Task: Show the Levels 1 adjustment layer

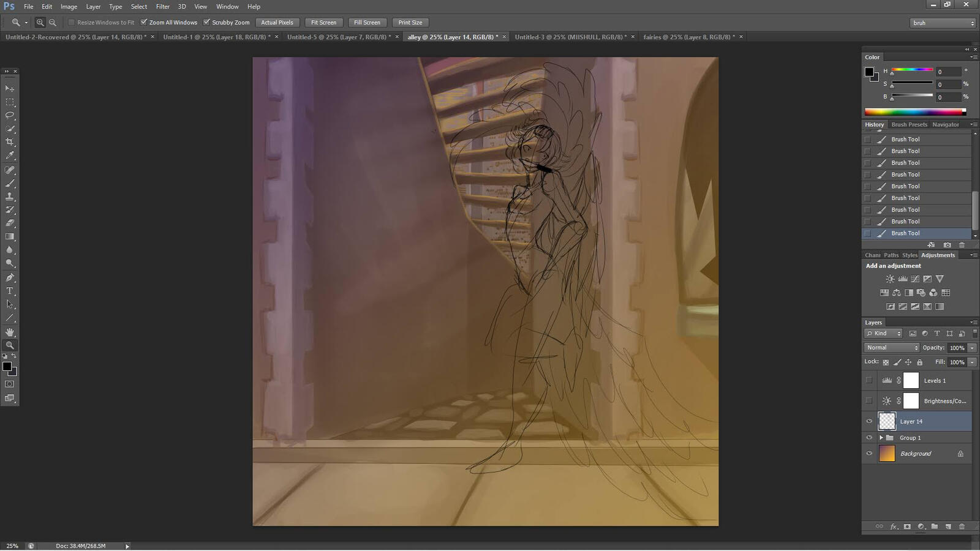Action: tap(869, 380)
